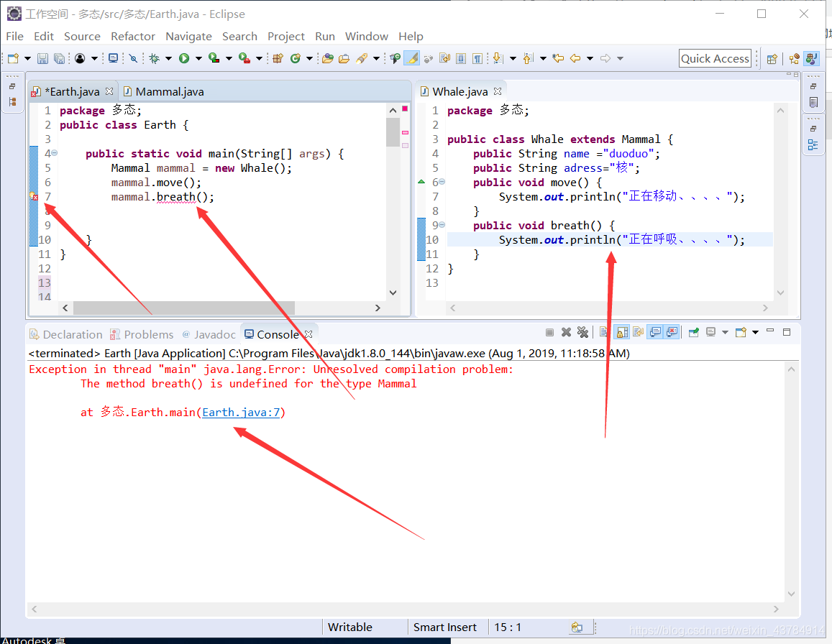Click Clear Console document icon
Image resolution: width=832 pixels, height=644 pixels.
(x=604, y=332)
